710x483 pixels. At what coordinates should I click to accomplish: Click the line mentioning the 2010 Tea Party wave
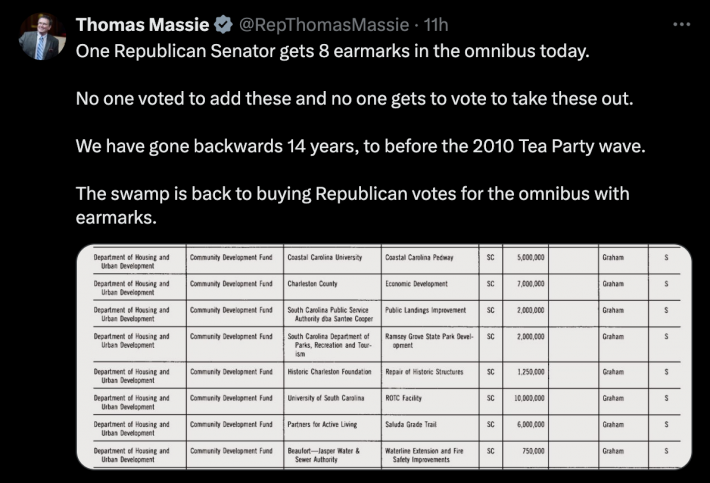click(x=361, y=145)
